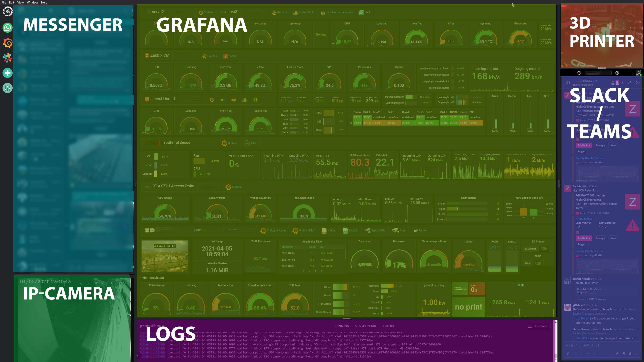This screenshot has width=644, height=362.
Task: Star toggle on Slack channel header
Action: click(597, 81)
